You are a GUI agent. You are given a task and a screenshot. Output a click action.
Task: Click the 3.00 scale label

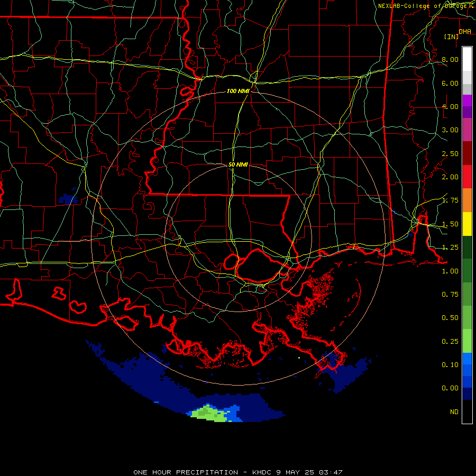(450, 130)
